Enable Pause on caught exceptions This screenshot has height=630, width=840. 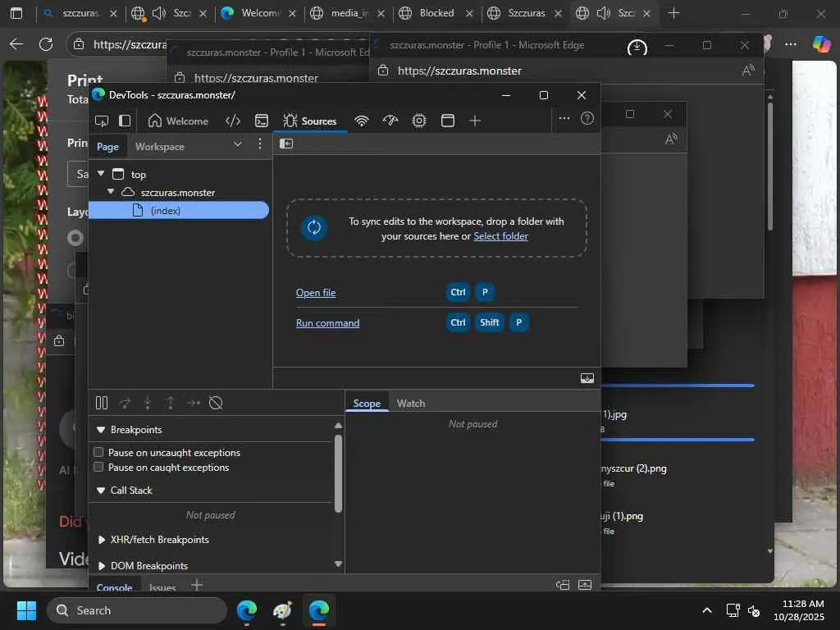[98, 467]
